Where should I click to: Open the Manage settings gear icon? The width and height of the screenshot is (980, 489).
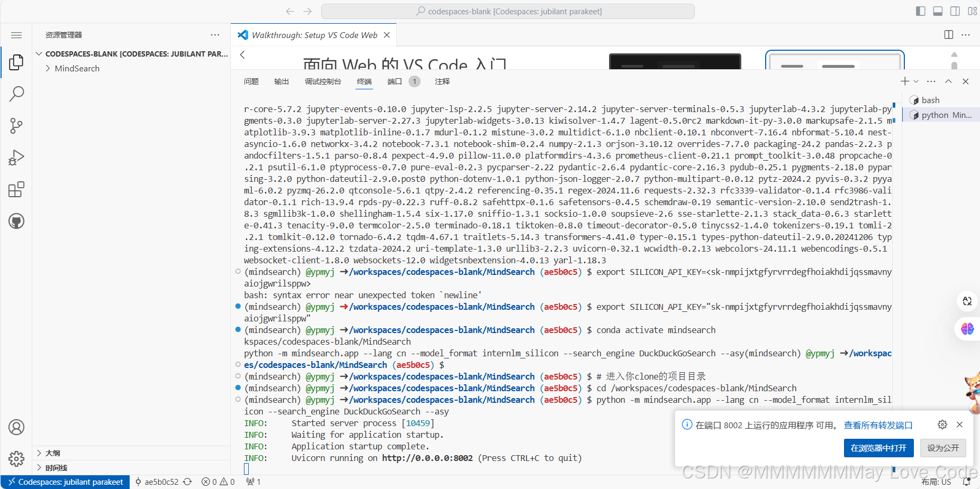(16, 459)
